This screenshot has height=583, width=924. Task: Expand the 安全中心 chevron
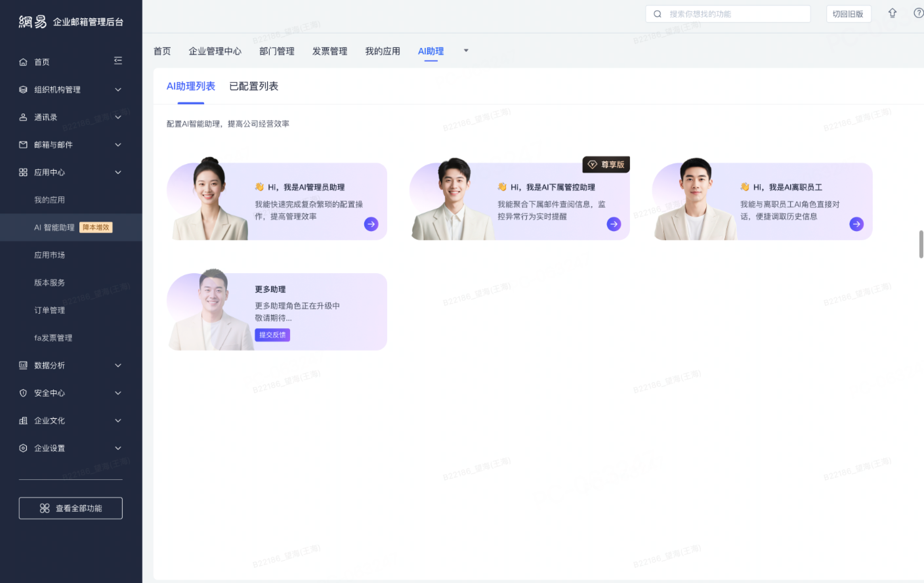[118, 393]
